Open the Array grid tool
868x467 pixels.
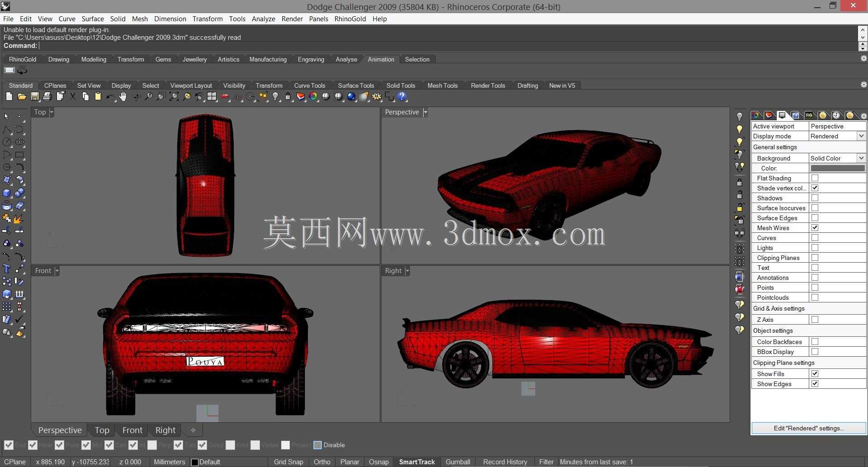(x=7, y=307)
